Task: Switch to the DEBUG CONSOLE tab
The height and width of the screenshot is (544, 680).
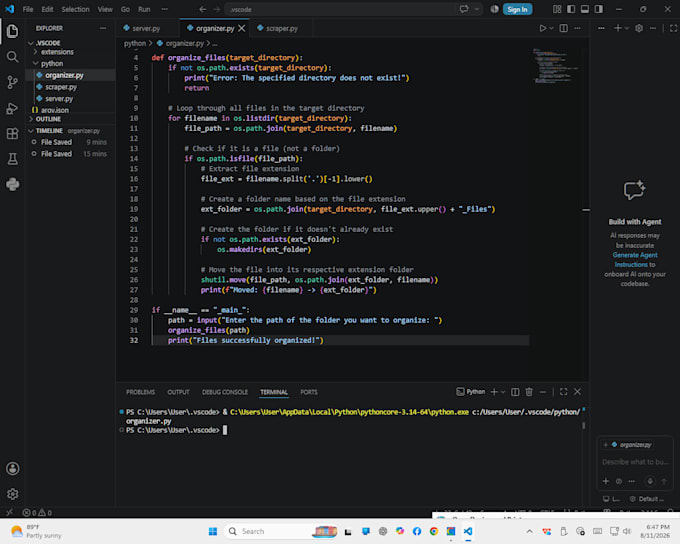Action: [x=225, y=392]
